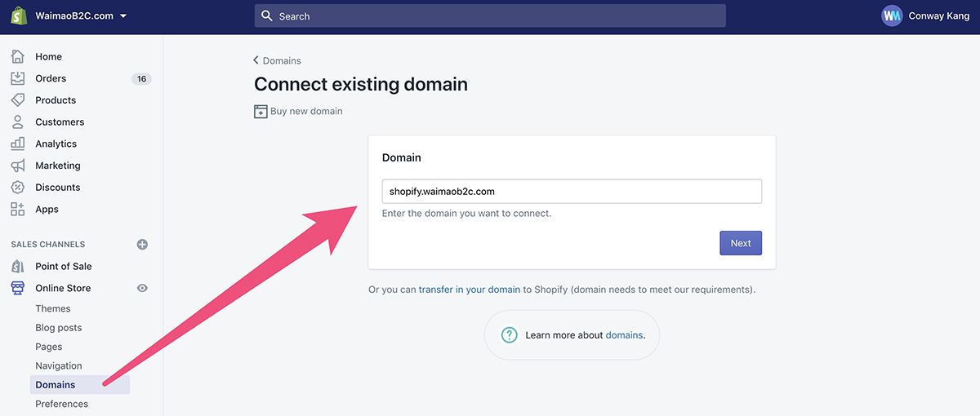Open the Apps grid icon
This screenshot has width=980, height=416.
coord(18,209)
